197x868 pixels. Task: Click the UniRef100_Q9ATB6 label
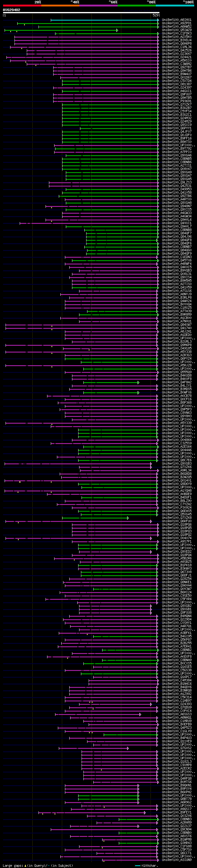click(177, 71)
